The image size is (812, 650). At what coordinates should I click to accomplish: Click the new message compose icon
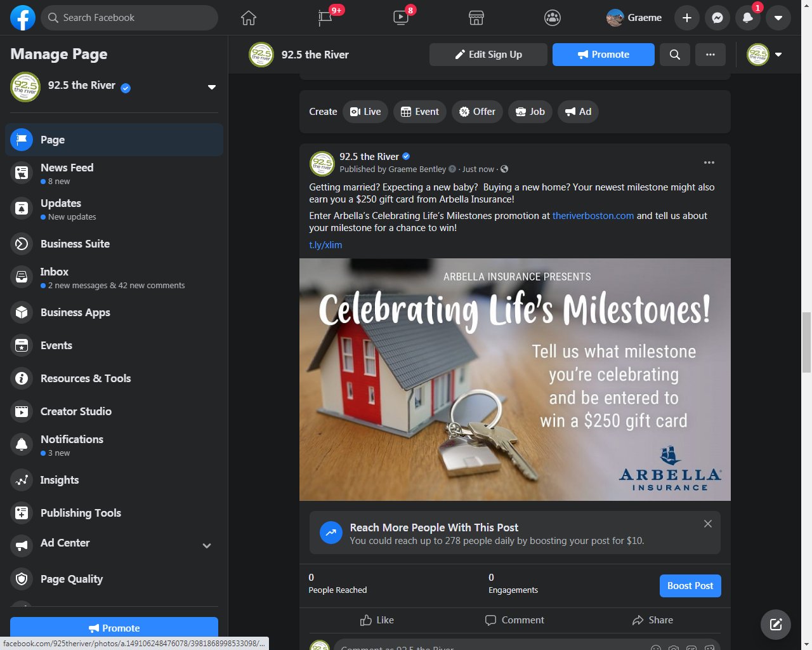(x=776, y=624)
